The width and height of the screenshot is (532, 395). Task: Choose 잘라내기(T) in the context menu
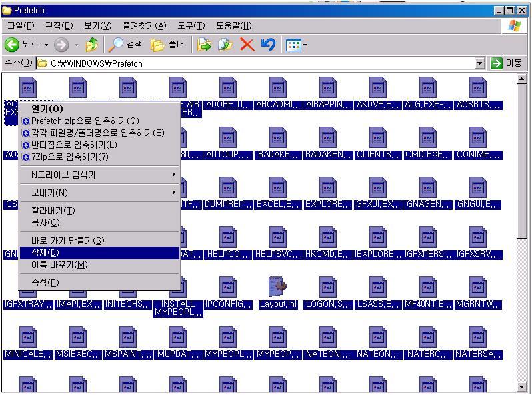99,211
